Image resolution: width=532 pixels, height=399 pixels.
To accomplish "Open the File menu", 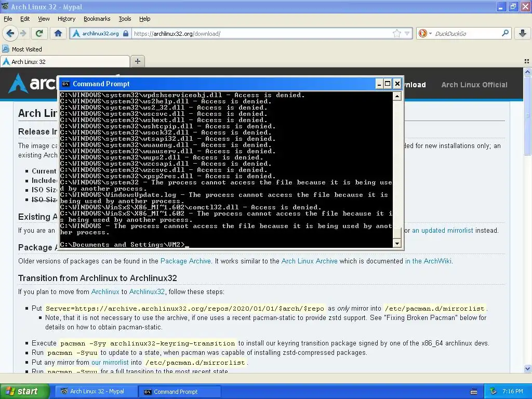I will [x=8, y=19].
